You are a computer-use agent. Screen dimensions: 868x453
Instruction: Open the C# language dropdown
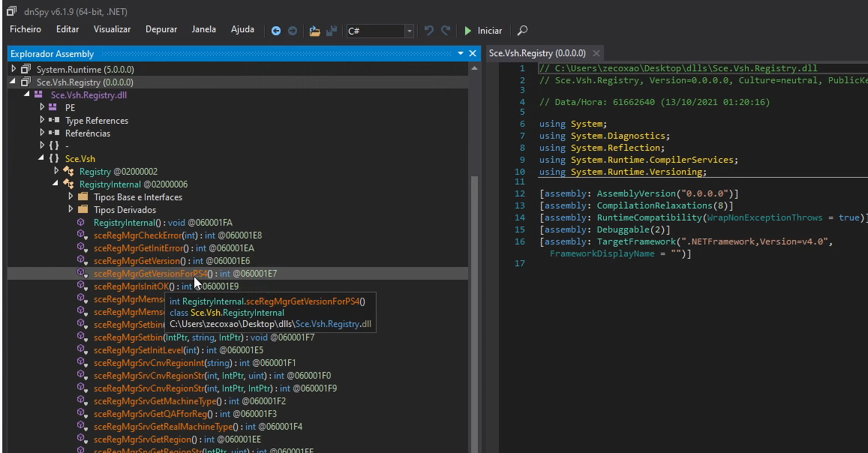[x=409, y=31]
